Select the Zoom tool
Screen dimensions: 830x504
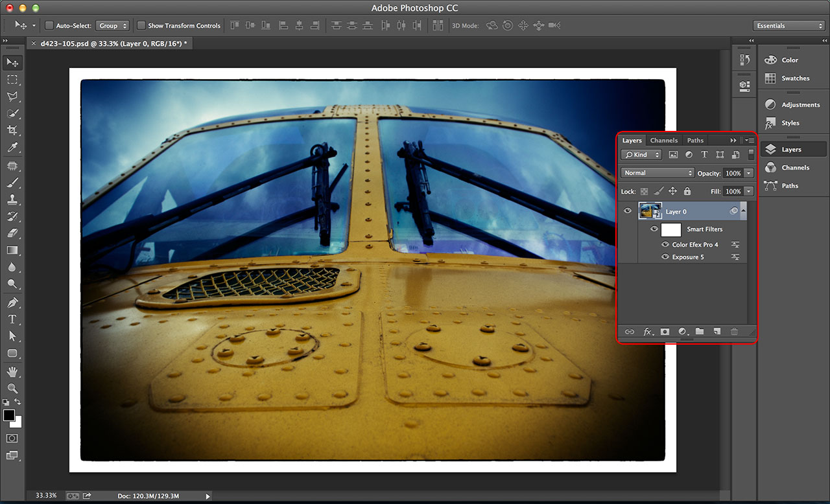[13, 389]
